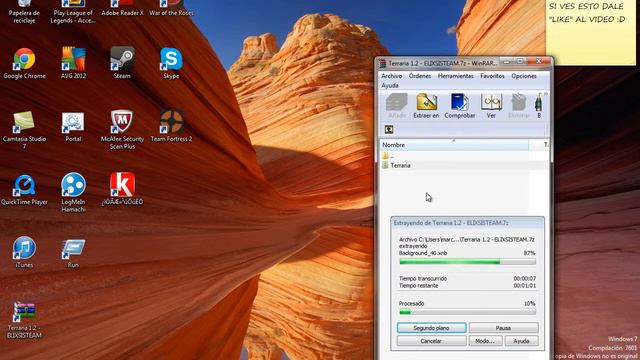Image resolution: width=640 pixels, height=360 pixels.
Task: Open Play League of Legends shortcut
Action: tap(73, 11)
